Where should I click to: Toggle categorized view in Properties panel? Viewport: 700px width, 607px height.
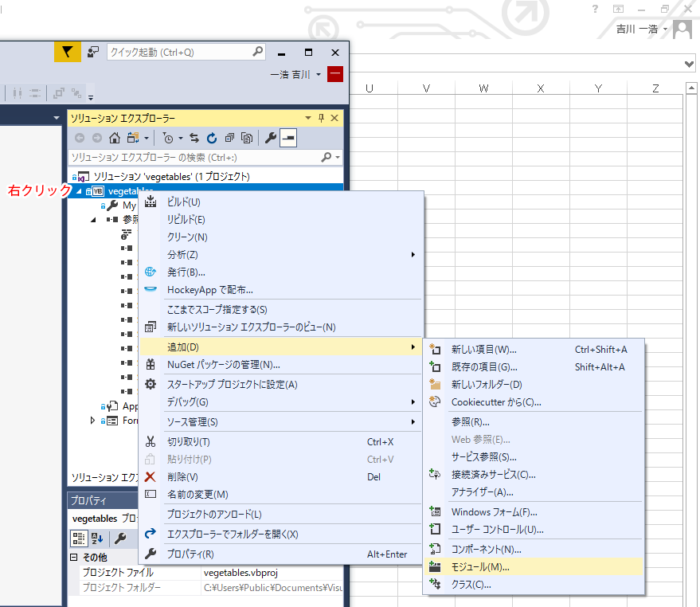coord(79,538)
